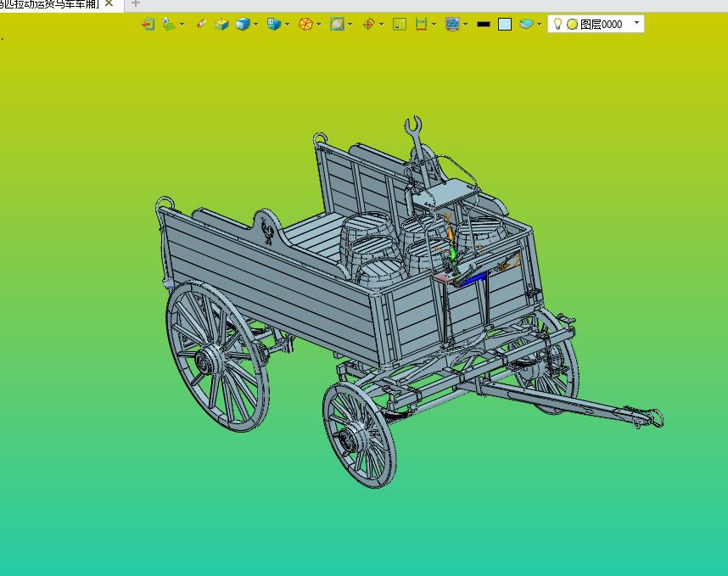Open the zoom magnifier dropdown arrow

coord(350,24)
